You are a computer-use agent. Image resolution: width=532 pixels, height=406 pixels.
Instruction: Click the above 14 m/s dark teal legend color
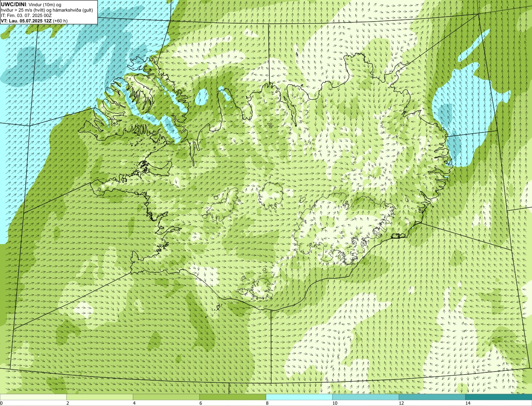point(499,397)
